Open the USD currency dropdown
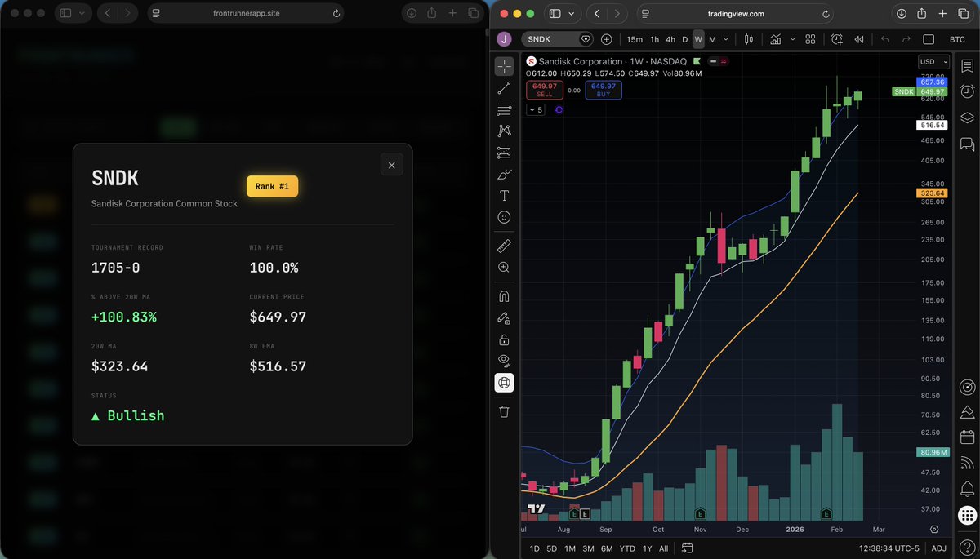Viewport: 980px width, 559px height. (933, 61)
